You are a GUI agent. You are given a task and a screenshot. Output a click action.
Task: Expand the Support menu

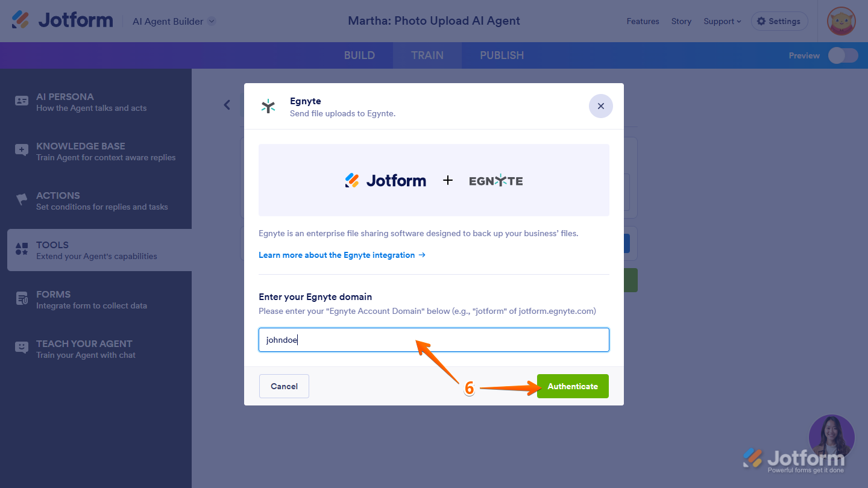[722, 21]
